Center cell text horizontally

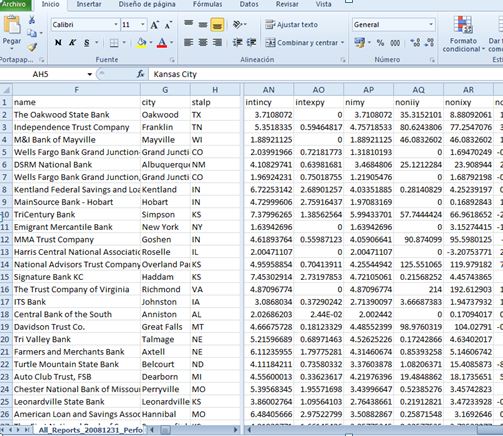click(x=203, y=43)
